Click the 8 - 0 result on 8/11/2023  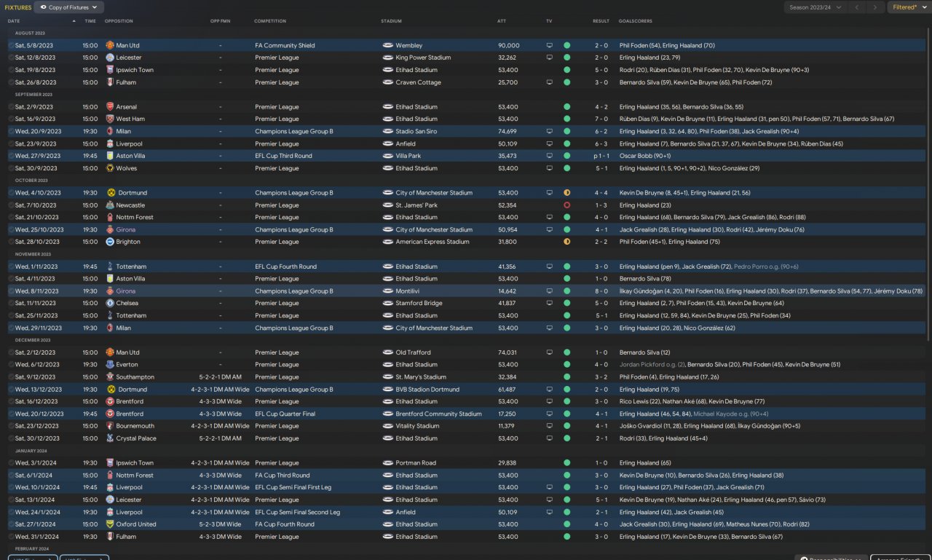coord(601,291)
